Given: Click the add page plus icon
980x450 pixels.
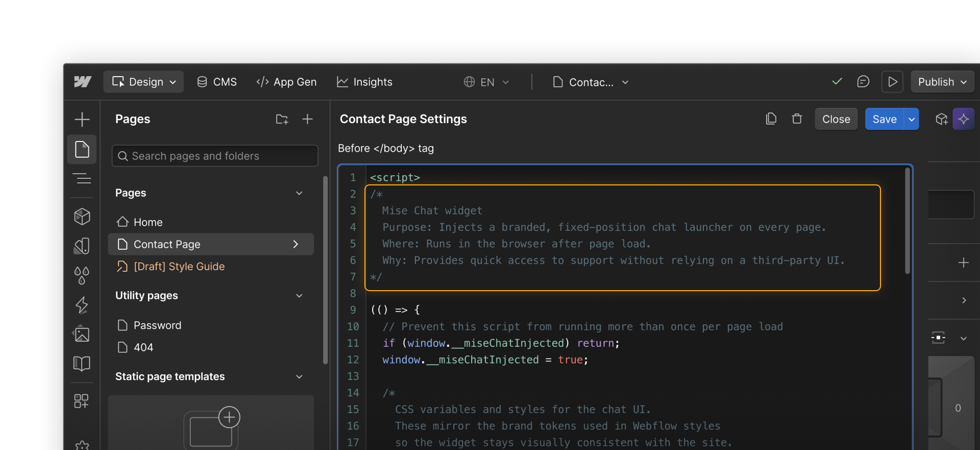Looking at the screenshot, I should tap(307, 120).
